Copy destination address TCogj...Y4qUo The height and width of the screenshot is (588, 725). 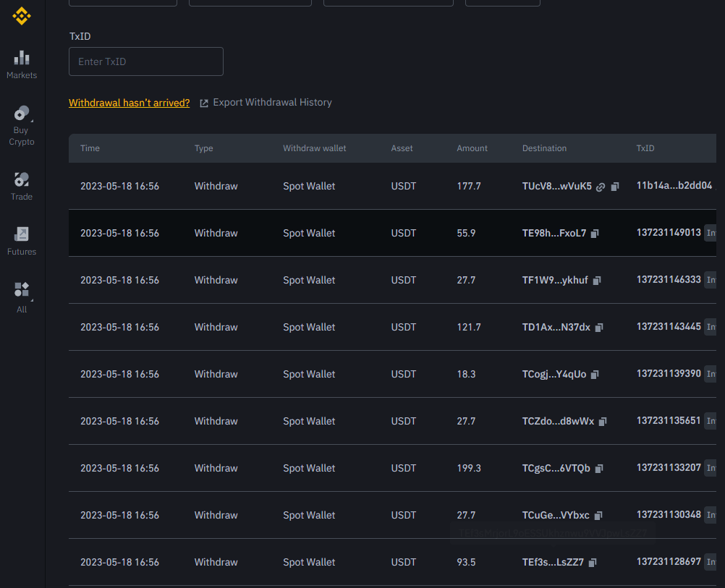point(595,375)
